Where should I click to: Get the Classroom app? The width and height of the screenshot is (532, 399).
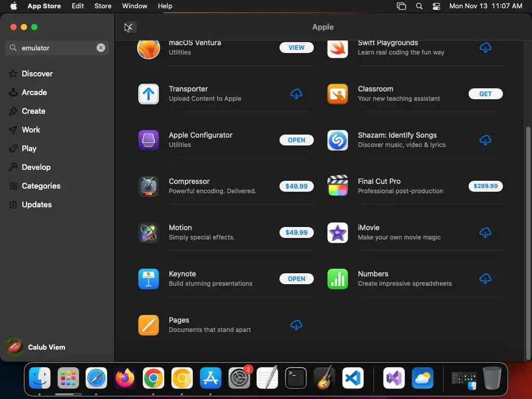(485, 94)
